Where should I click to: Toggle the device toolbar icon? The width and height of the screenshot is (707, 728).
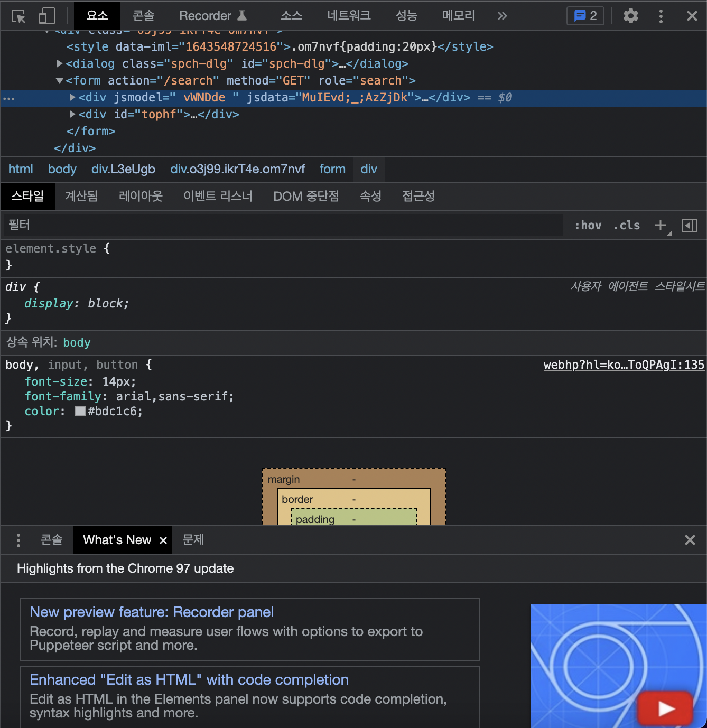coord(47,16)
